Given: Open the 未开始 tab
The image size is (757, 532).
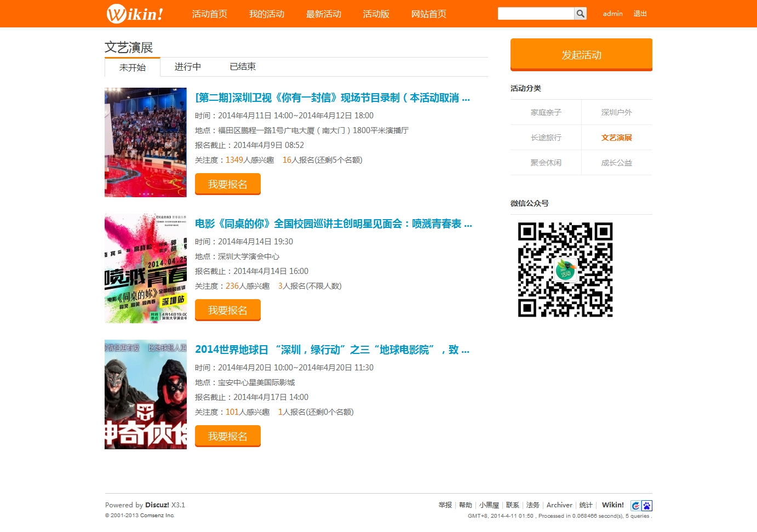Looking at the screenshot, I should [x=133, y=67].
